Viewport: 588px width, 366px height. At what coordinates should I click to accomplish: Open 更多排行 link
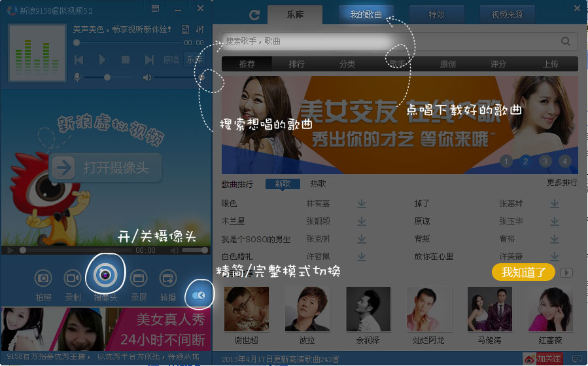(562, 183)
